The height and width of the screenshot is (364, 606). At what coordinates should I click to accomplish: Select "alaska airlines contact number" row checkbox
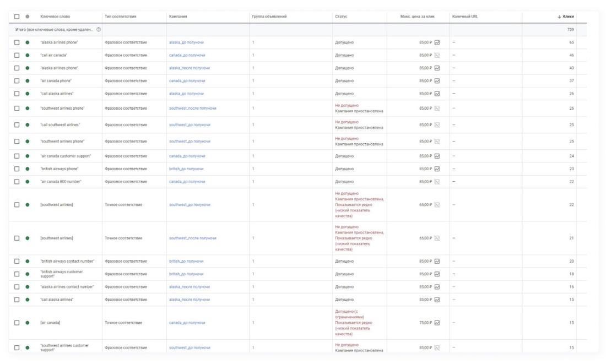point(17,287)
